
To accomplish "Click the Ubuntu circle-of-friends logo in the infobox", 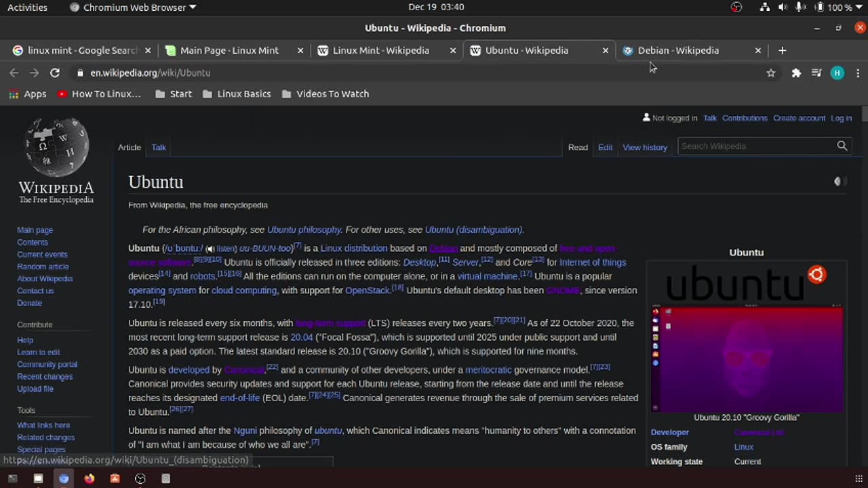I will 816,274.
